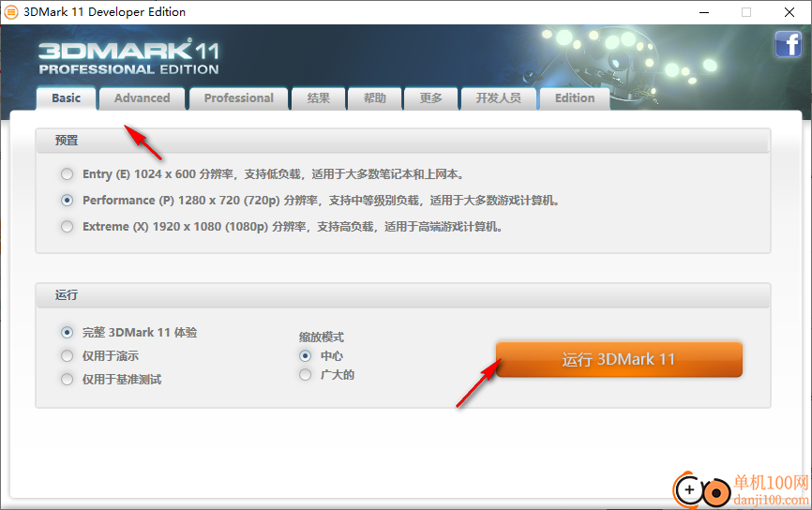Click the 3DMark 11 Professional Edition logo

click(129, 57)
